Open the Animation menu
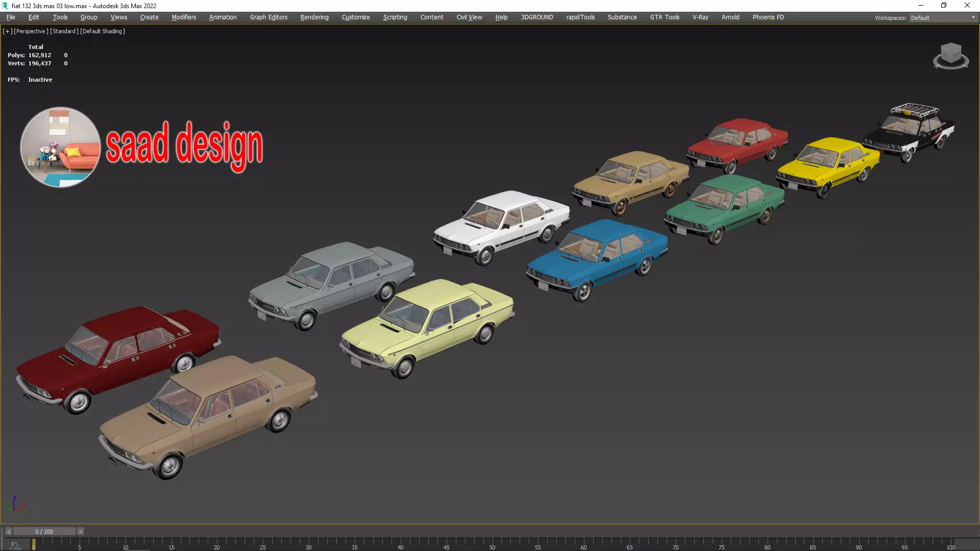Image resolution: width=980 pixels, height=551 pixels. [223, 17]
